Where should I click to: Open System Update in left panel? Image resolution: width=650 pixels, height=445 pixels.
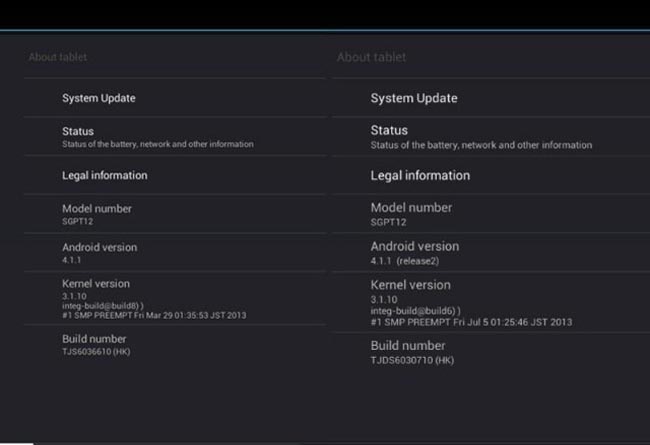pos(175,98)
